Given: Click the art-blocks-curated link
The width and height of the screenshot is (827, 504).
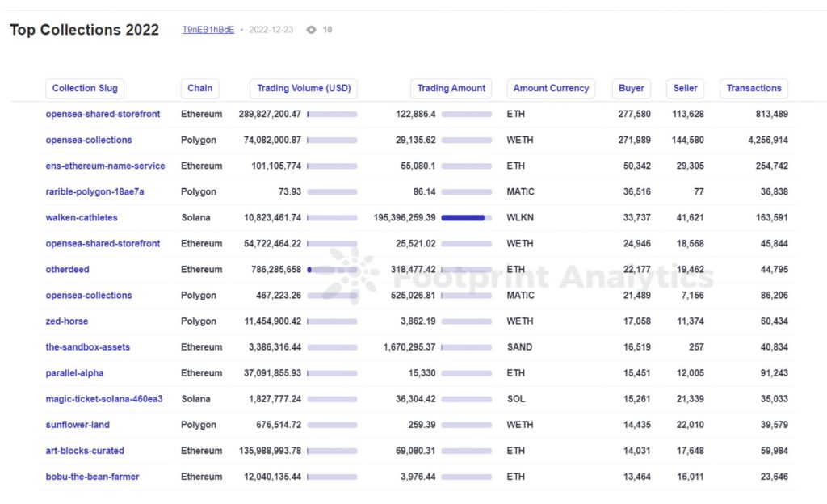Looking at the screenshot, I should click(x=85, y=451).
